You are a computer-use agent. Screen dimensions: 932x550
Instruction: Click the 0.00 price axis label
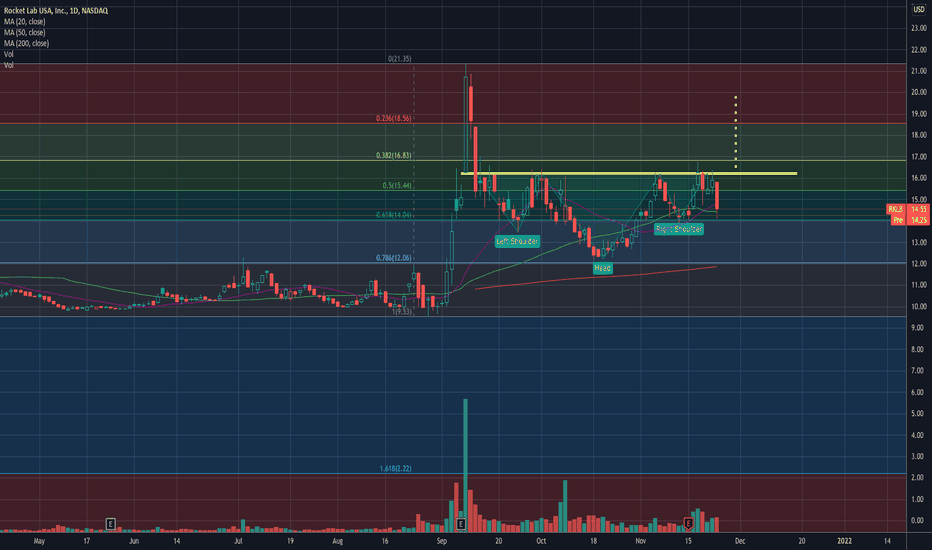tap(918, 521)
